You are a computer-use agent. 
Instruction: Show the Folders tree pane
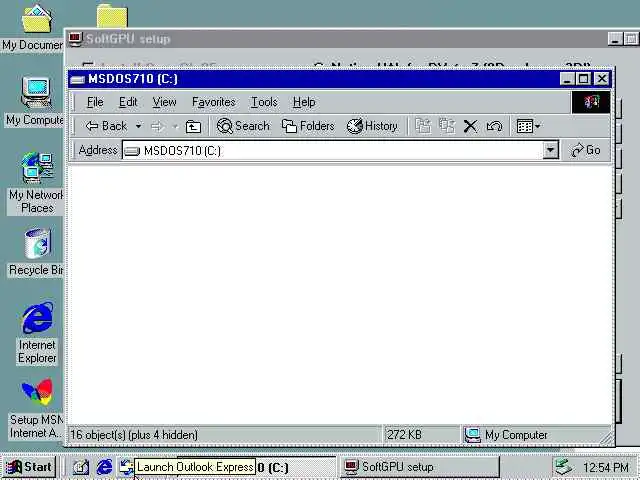308,126
